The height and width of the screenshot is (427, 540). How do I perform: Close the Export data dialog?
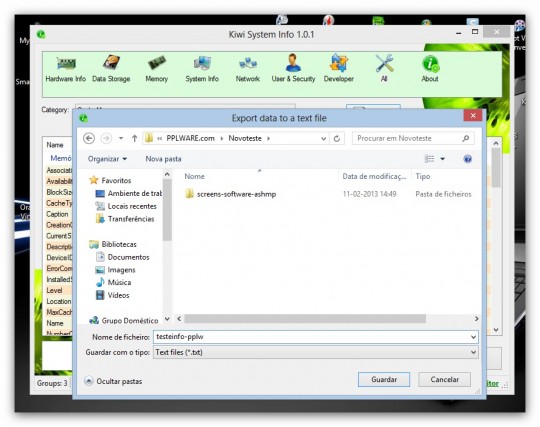click(x=473, y=116)
